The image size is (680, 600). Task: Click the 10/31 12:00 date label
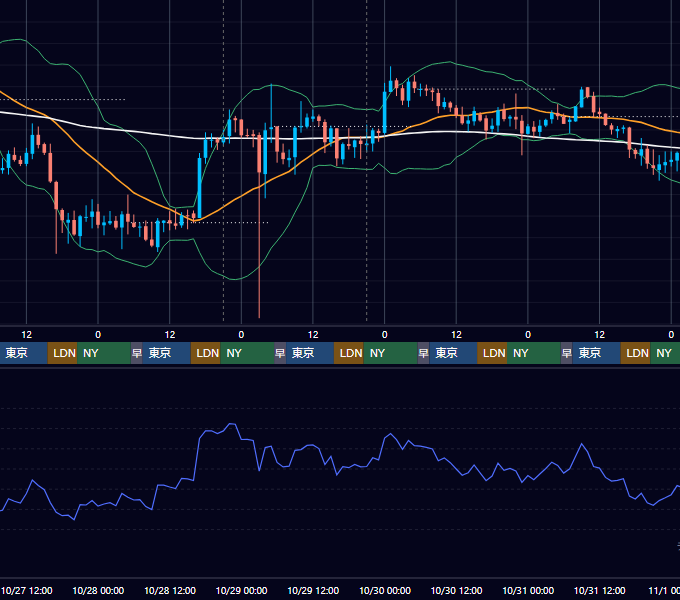click(x=599, y=590)
